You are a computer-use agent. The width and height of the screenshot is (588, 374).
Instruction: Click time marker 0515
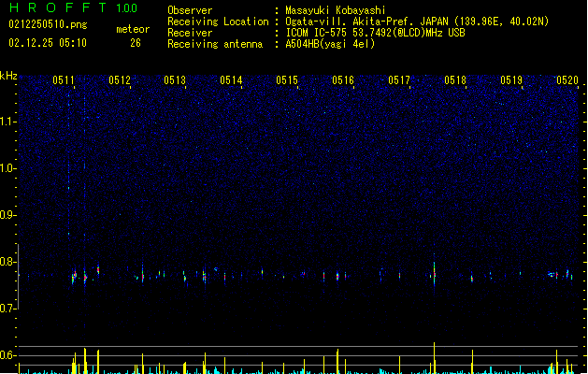(287, 80)
